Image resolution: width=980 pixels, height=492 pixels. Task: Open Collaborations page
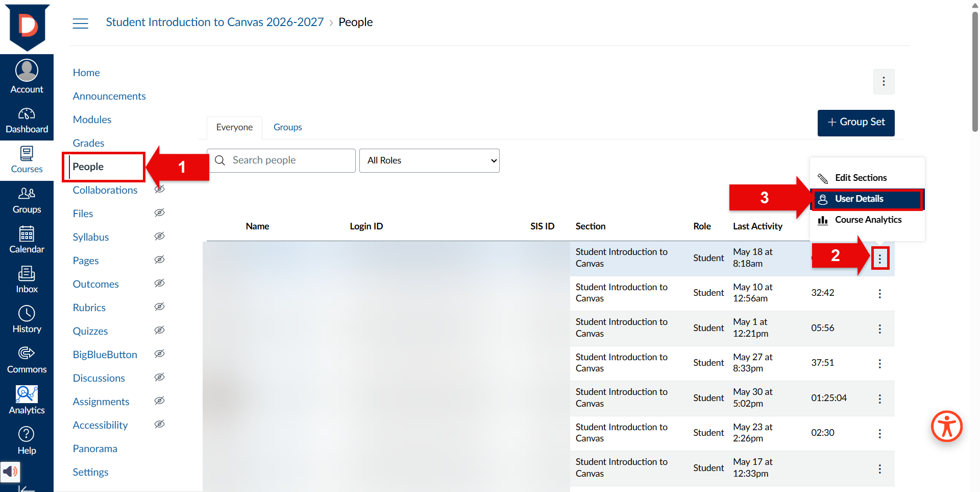[x=105, y=190]
